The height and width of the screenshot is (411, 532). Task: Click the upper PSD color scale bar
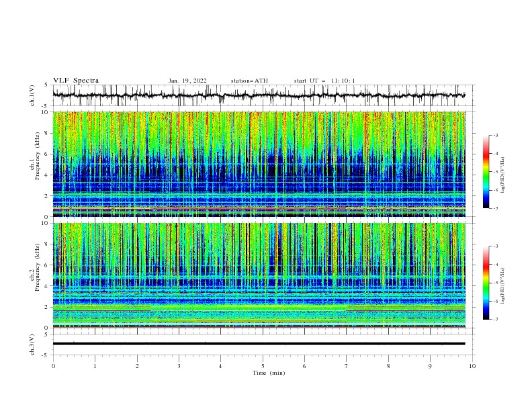point(486,172)
